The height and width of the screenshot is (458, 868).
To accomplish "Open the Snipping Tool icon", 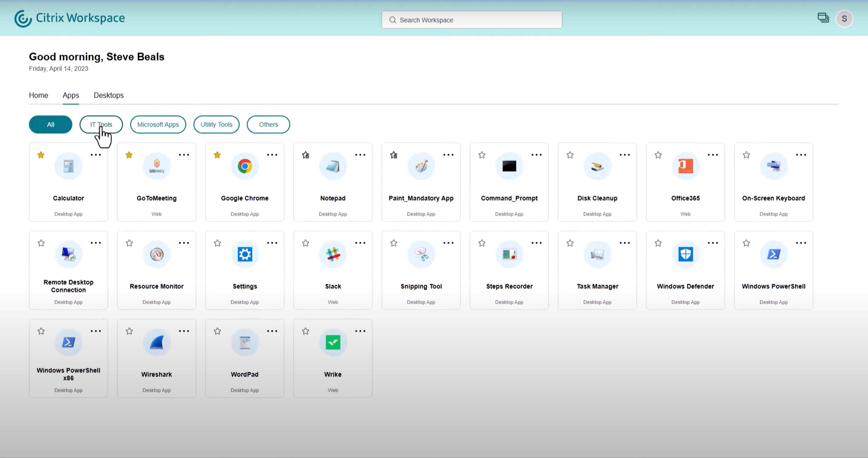I will 421,254.
